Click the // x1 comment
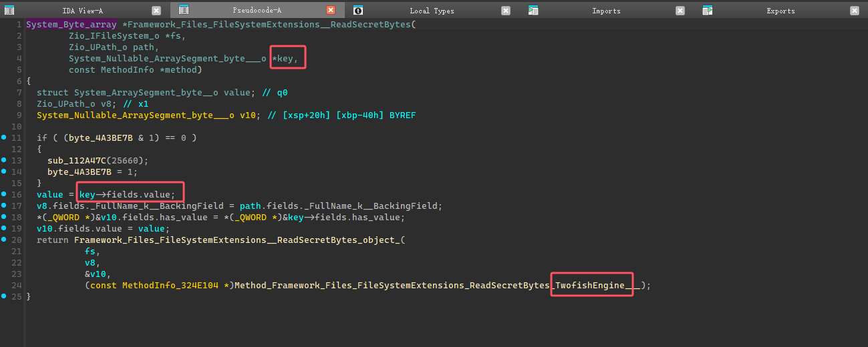Screen dimensions: 868x347 click(x=136, y=103)
